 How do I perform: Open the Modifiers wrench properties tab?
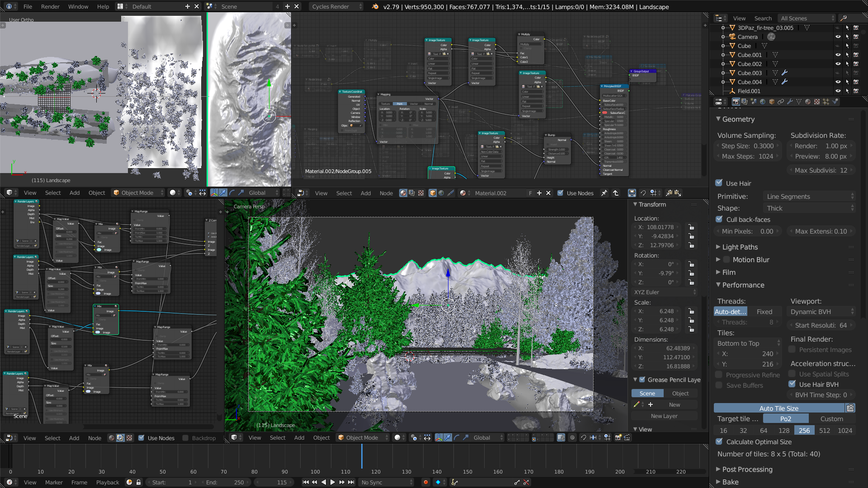[790, 102]
